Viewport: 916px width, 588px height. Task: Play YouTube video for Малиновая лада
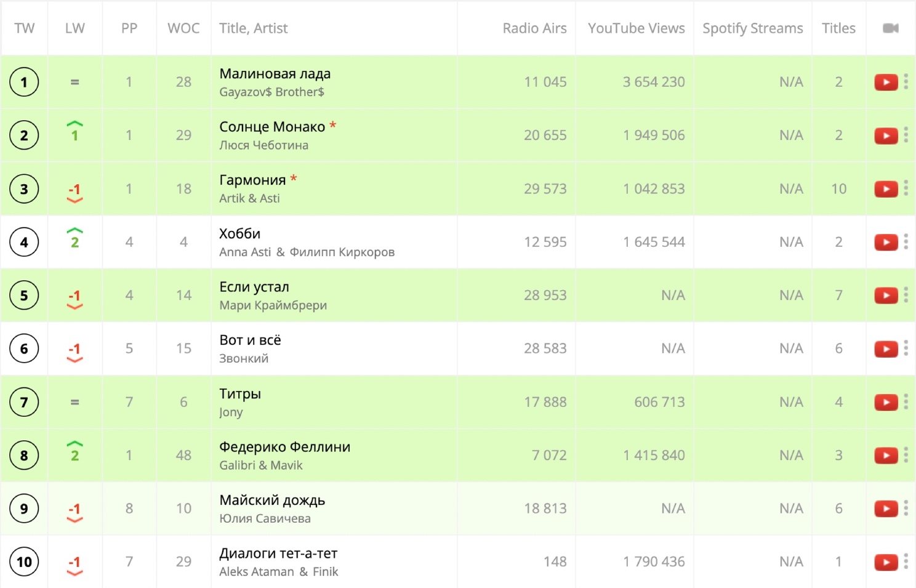pyautogui.click(x=886, y=82)
